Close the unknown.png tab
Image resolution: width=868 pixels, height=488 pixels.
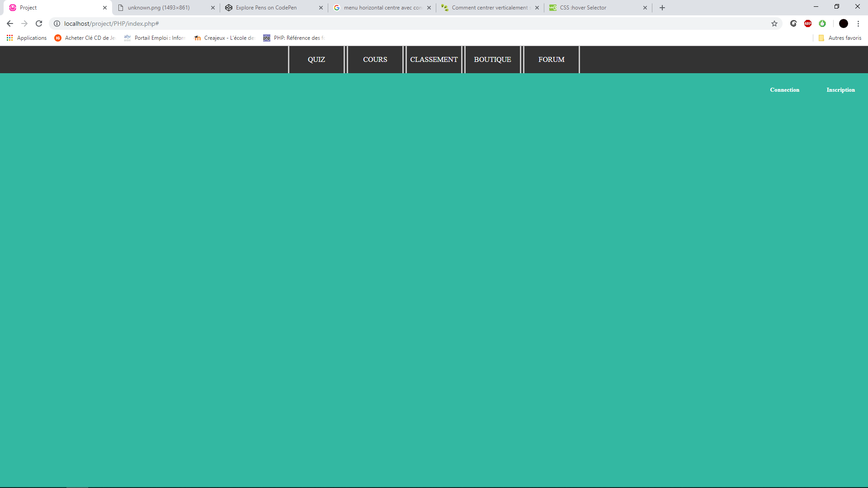coord(213,8)
